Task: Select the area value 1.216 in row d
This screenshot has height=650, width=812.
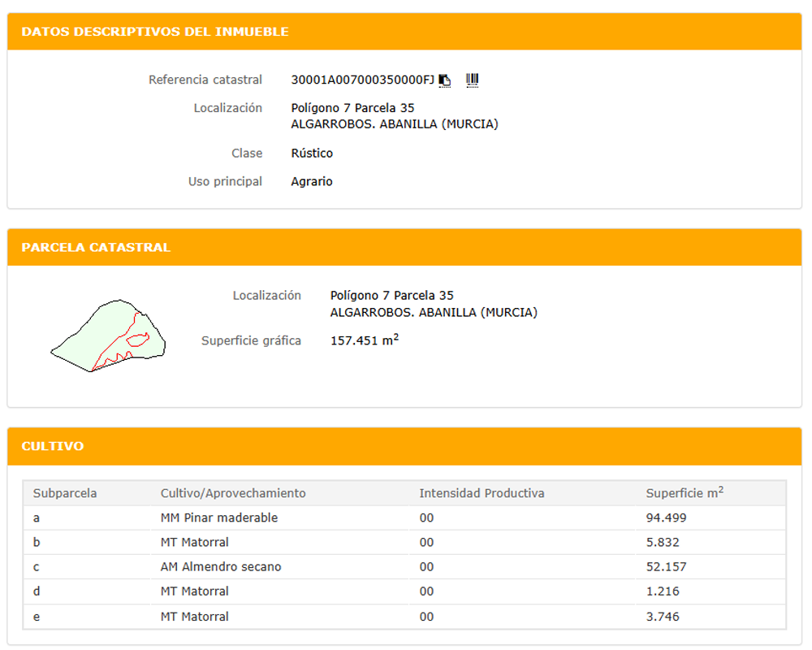Action: tap(663, 591)
